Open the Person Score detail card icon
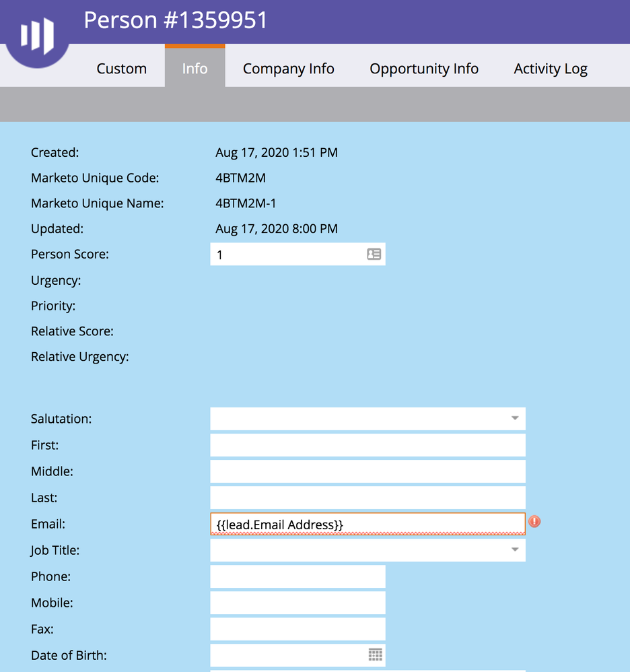The height and width of the screenshot is (672, 630). [374, 254]
